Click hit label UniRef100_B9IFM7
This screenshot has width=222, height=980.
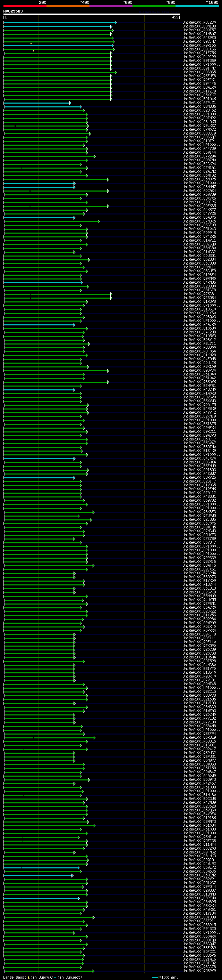(x=199, y=68)
